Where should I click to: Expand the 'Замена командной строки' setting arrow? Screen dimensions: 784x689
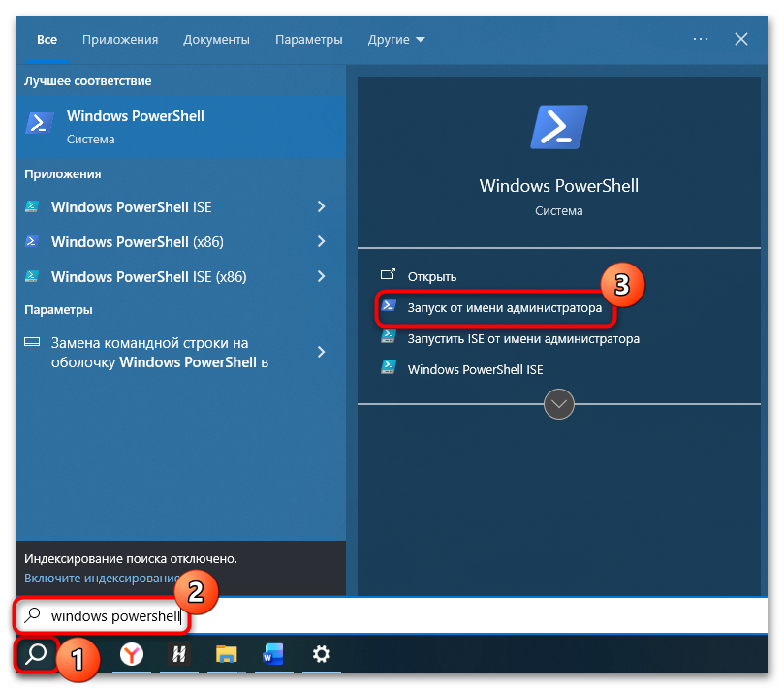pyautogui.click(x=322, y=352)
